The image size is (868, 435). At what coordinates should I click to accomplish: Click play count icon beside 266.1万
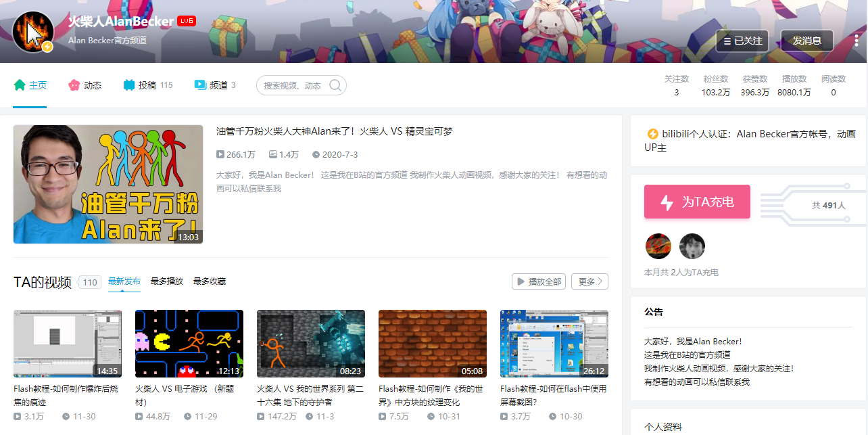[x=220, y=154]
